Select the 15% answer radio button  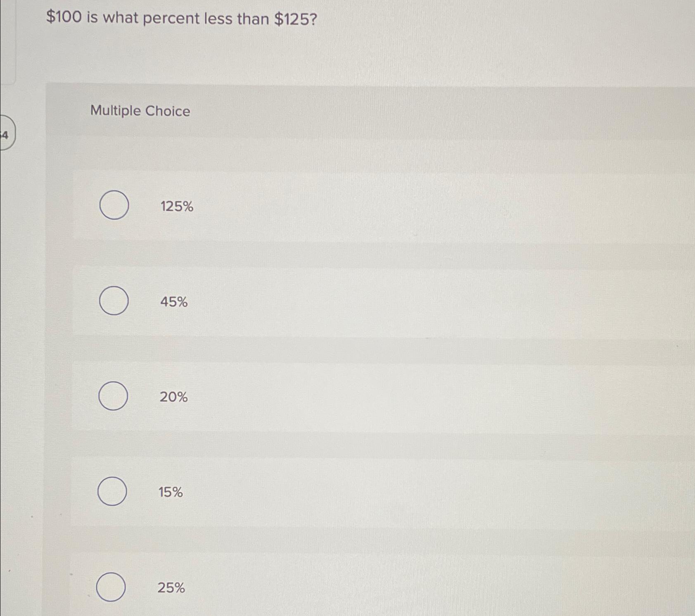[x=112, y=491]
